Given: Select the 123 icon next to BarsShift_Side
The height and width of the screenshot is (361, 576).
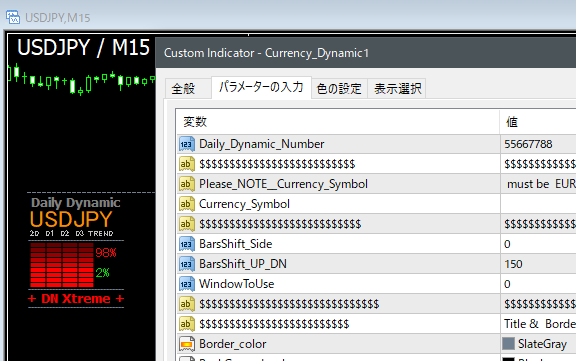Looking at the screenshot, I should click(x=187, y=244).
